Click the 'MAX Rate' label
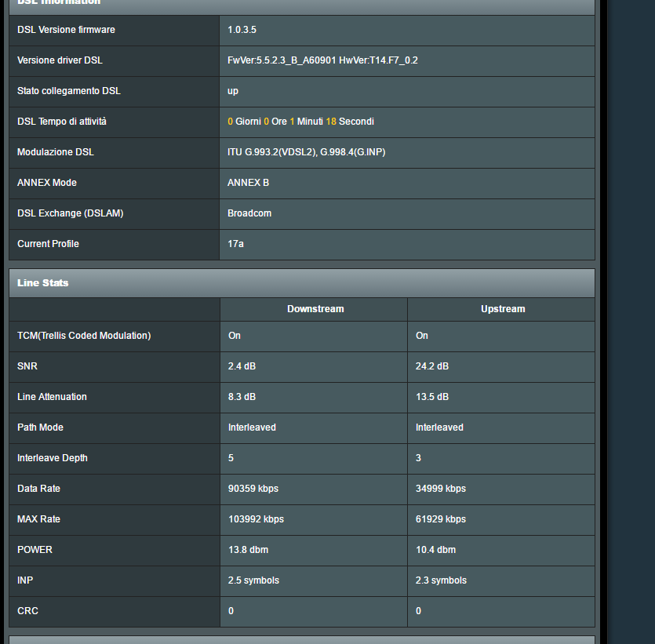The image size is (655, 644). [x=38, y=519]
